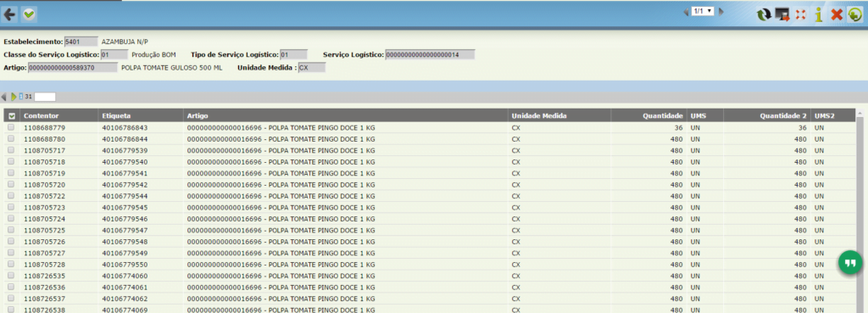This screenshot has height=313, width=868.
Task: Go to next record with the arrow beside 1/1
Action: point(721,11)
